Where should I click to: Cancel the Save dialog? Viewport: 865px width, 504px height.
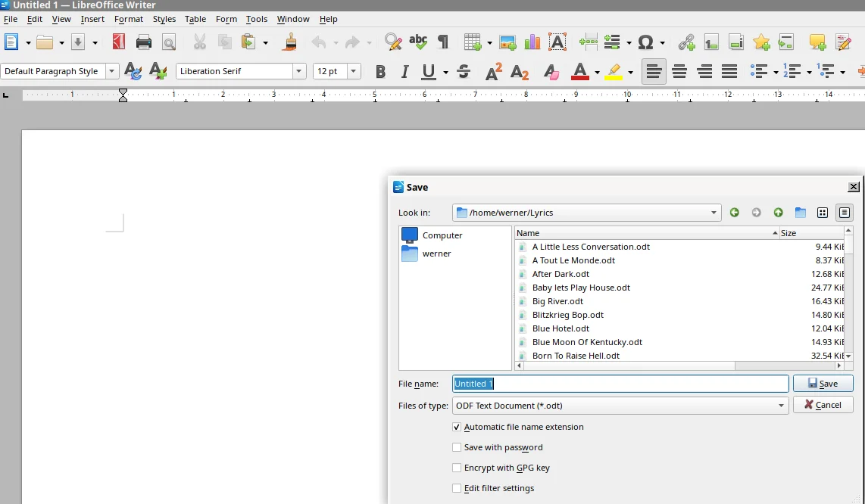823,405
